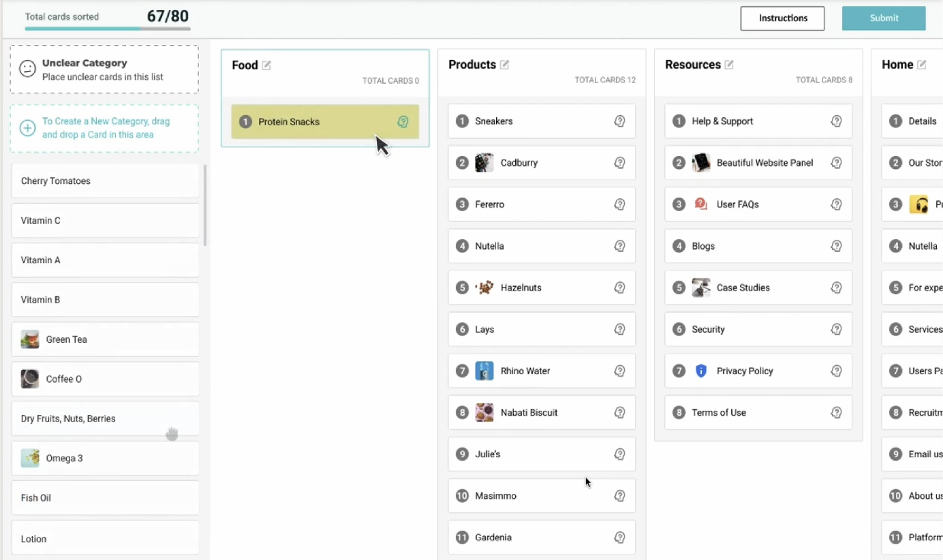The height and width of the screenshot is (560, 943).
Task: Open the Instructions dialog
Action: [782, 18]
